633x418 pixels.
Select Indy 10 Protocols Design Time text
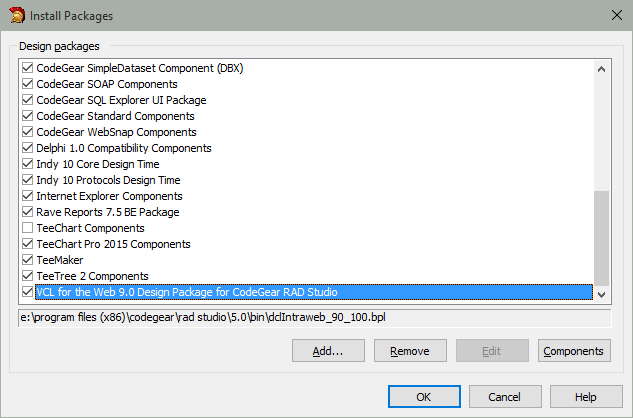tap(108, 180)
